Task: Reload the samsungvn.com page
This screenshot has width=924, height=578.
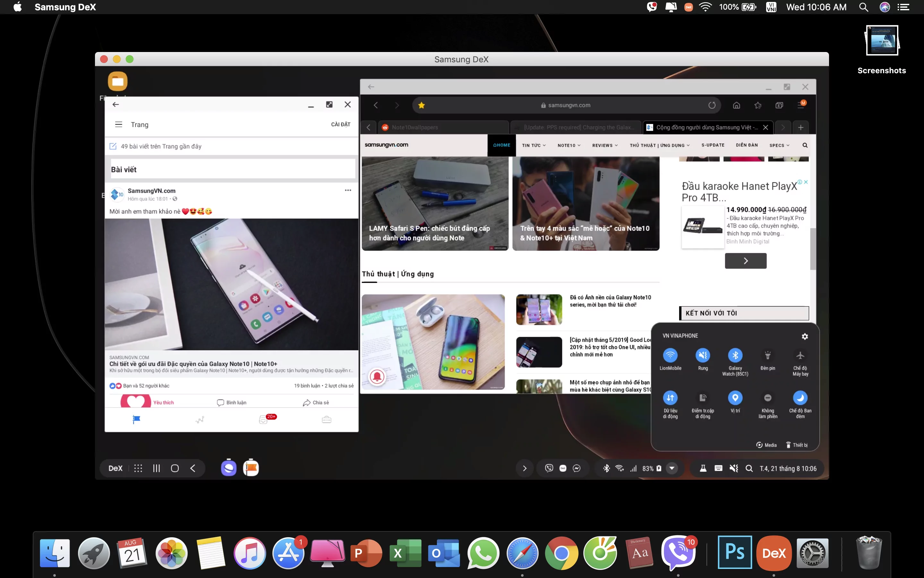Action: point(712,105)
